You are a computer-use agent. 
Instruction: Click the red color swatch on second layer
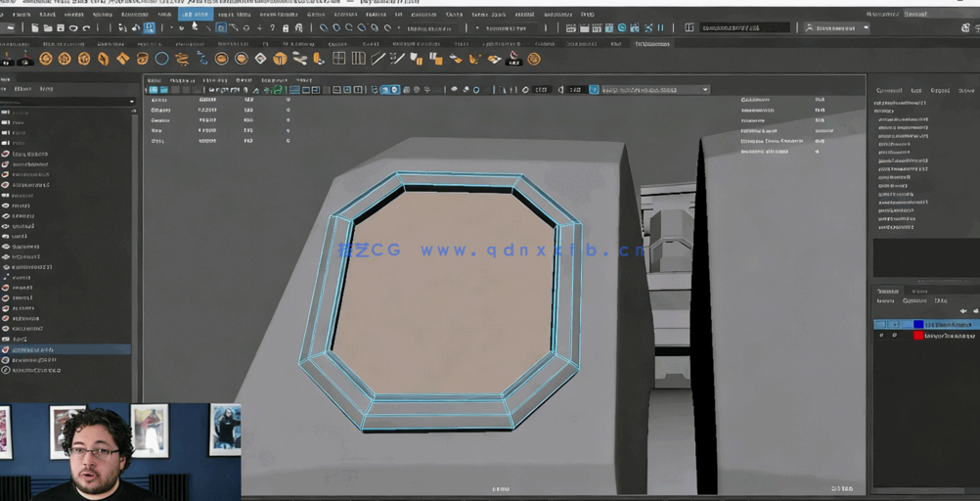(917, 336)
